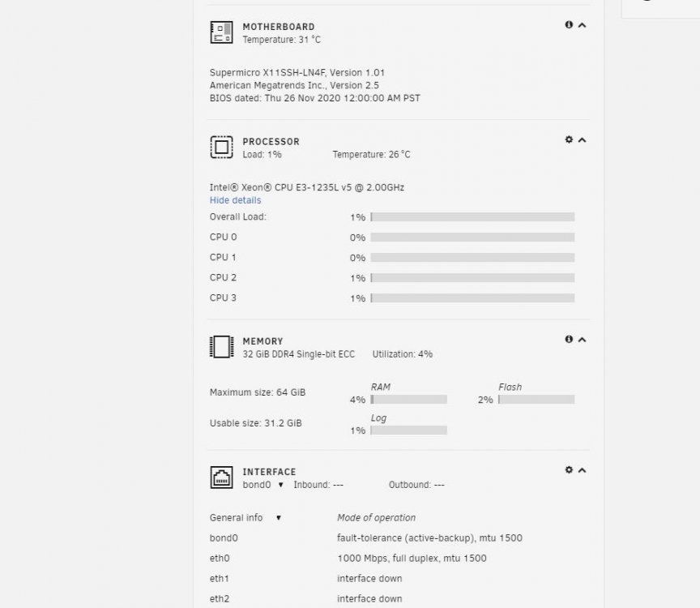Viewport: 700px width, 608px height.
Task: Collapse the Motherboard section chevron
Action: [x=583, y=25]
